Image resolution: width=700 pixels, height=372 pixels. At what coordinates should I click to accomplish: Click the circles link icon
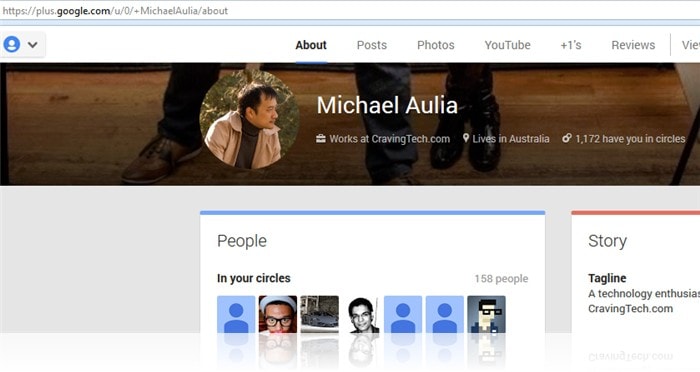click(567, 138)
